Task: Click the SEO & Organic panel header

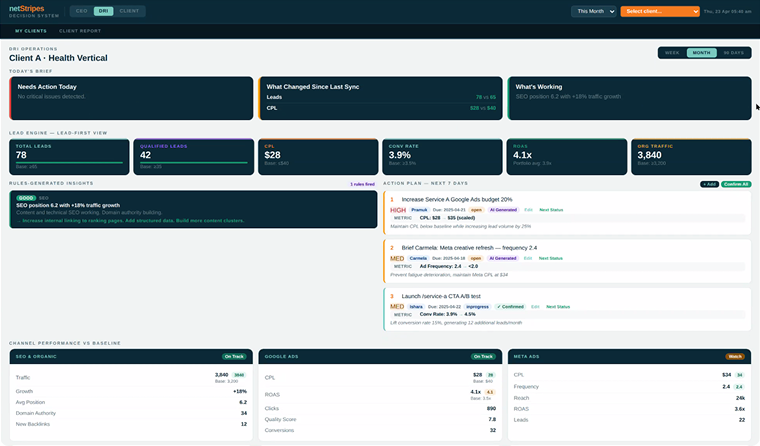Action: point(131,357)
